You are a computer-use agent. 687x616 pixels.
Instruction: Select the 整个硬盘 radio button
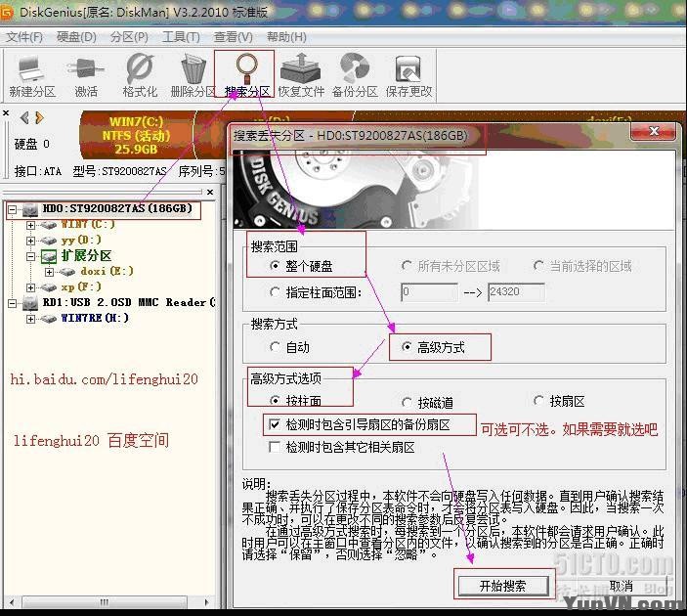tap(275, 266)
